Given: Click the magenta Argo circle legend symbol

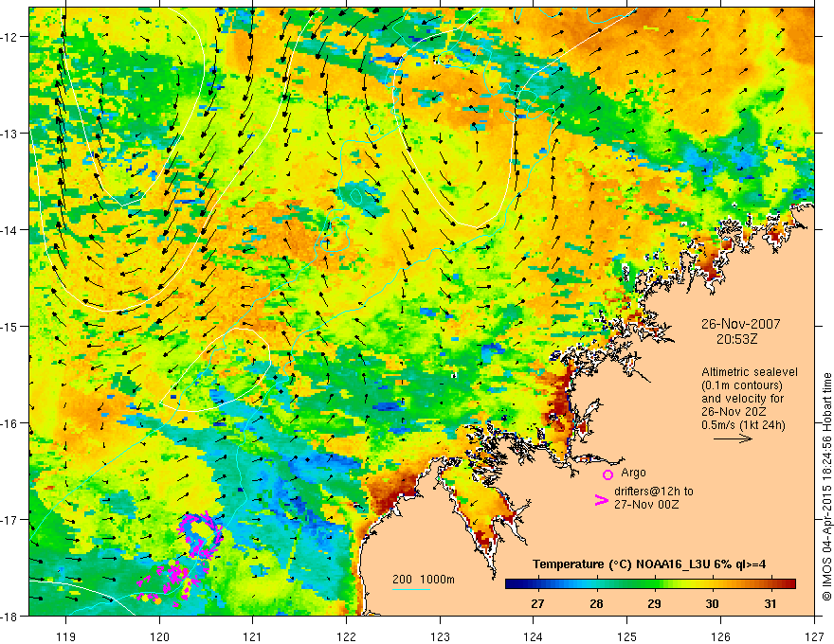Looking at the screenshot, I should point(607,474).
